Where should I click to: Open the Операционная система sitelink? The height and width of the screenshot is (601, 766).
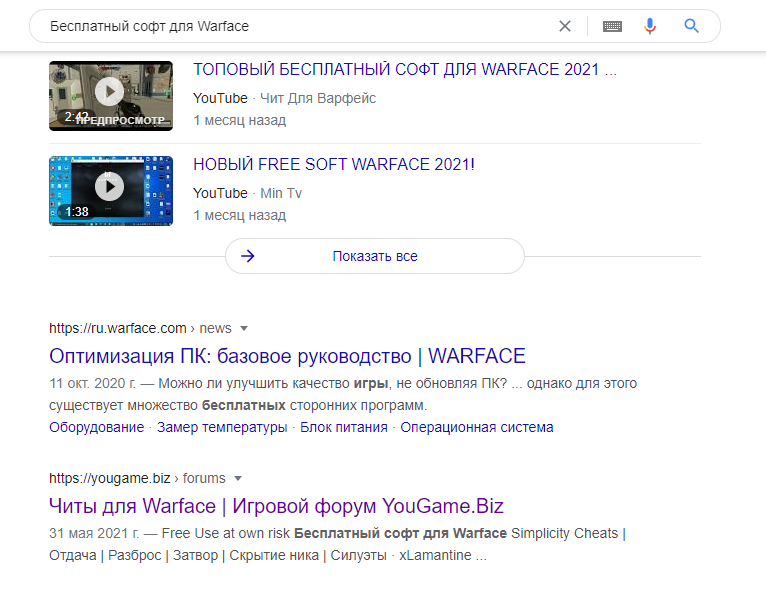pyautogui.click(x=477, y=427)
